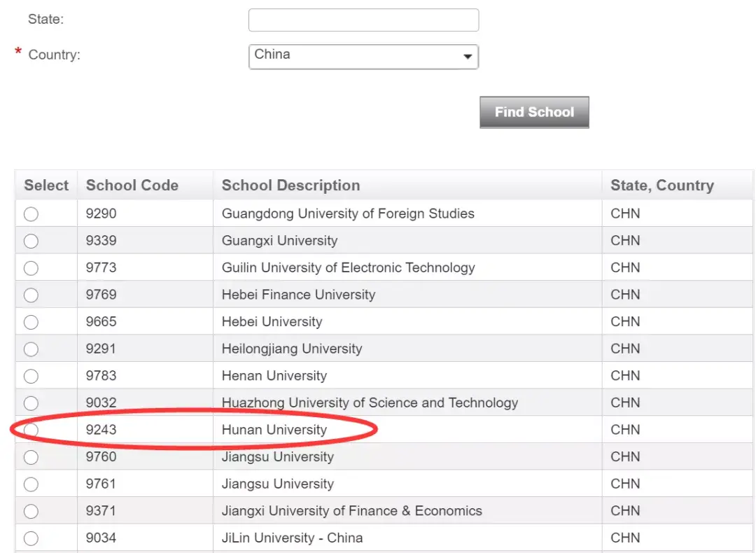Click the State, Country column header
This screenshot has height=553, width=756.
click(661, 185)
